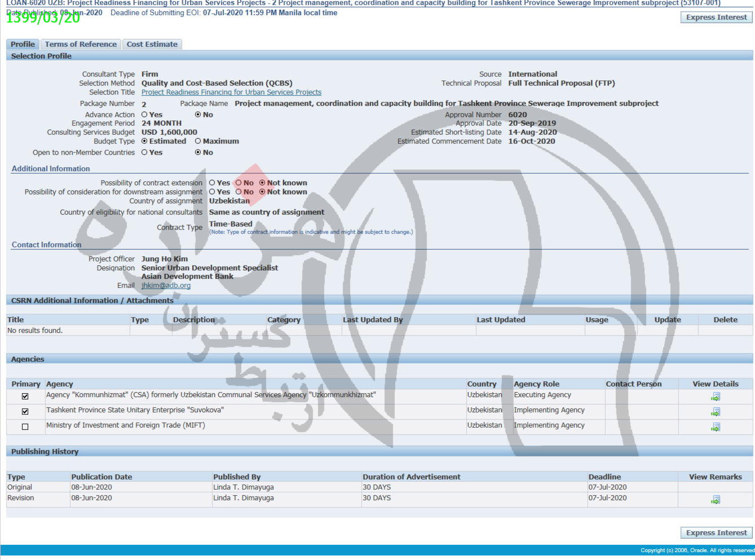Image resolution: width=755 pixels, height=560 pixels.
Task: Click the Executing Agency role cell
Action: [x=542, y=395]
